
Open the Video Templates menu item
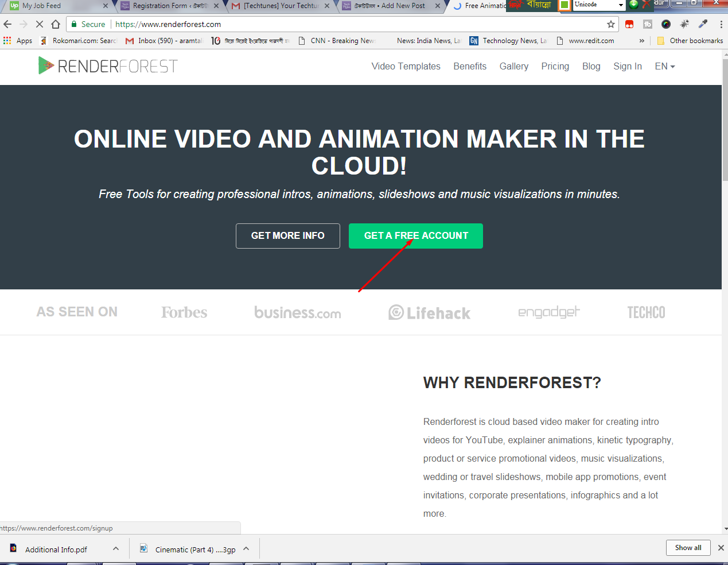click(406, 67)
